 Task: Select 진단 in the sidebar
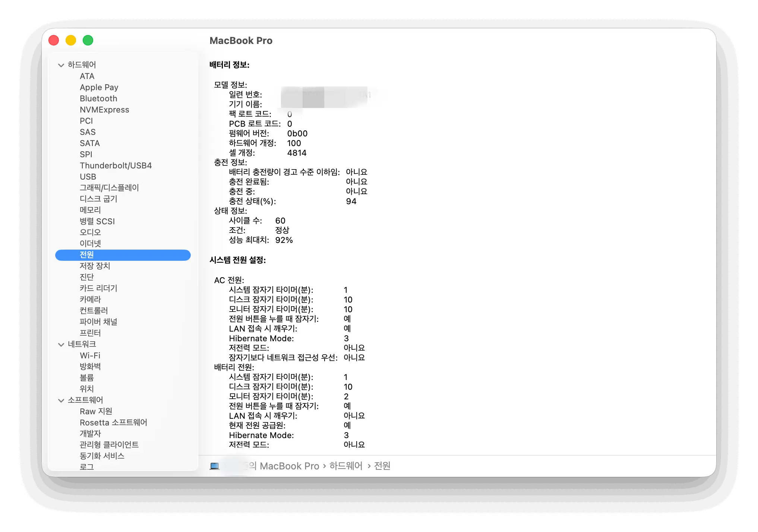(87, 277)
